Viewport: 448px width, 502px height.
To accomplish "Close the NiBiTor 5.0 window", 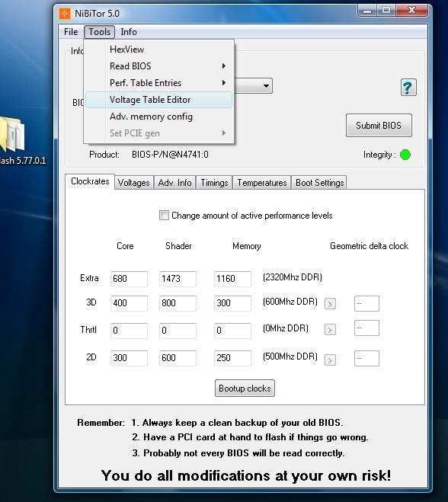I will pyautogui.click(x=411, y=11).
